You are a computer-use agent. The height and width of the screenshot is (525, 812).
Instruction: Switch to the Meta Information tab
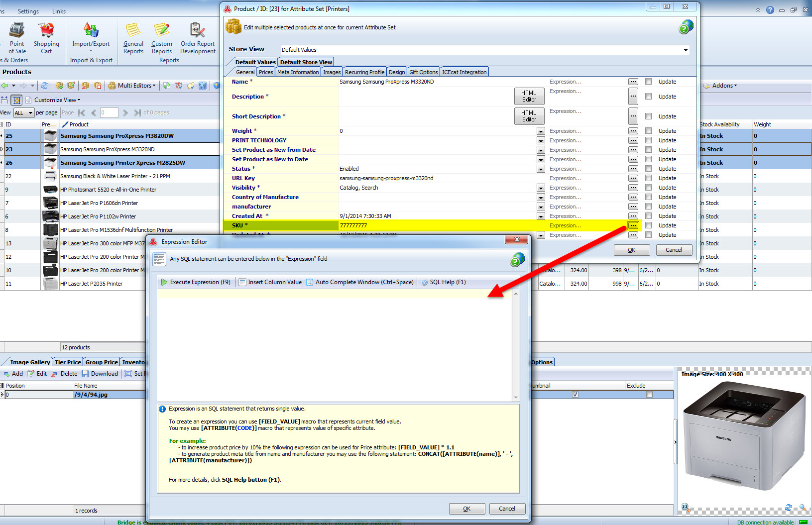(298, 72)
